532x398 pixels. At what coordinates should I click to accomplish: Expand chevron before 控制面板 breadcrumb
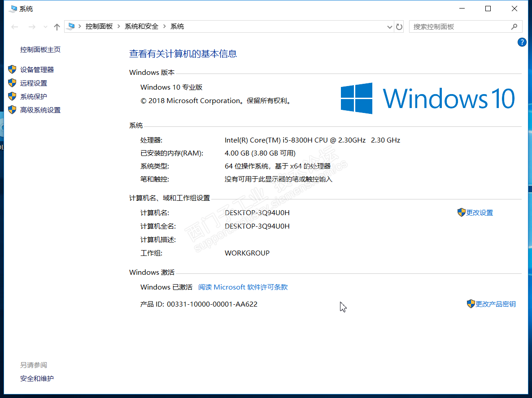80,26
